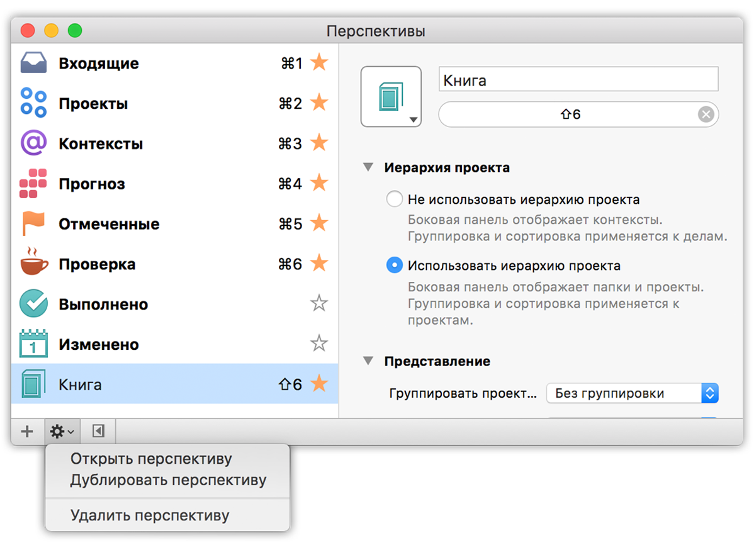
Task: Toggle favorite star for Прогноз
Action: pyautogui.click(x=319, y=182)
